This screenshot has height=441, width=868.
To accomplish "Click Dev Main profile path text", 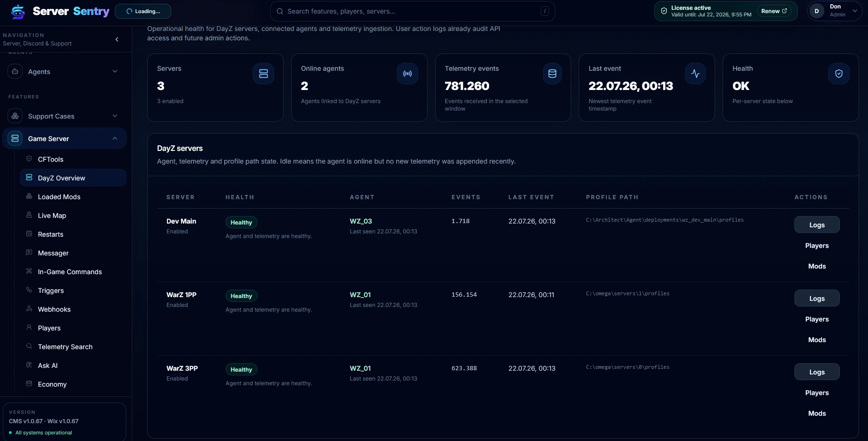I will pyautogui.click(x=664, y=220).
